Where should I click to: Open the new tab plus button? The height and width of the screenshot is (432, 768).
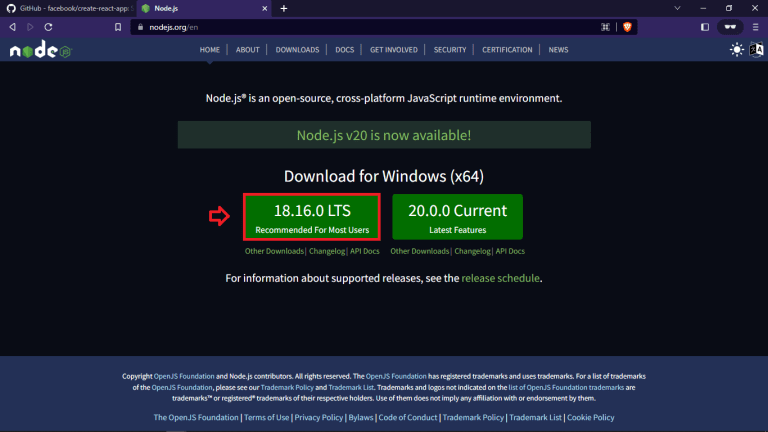coord(284,8)
